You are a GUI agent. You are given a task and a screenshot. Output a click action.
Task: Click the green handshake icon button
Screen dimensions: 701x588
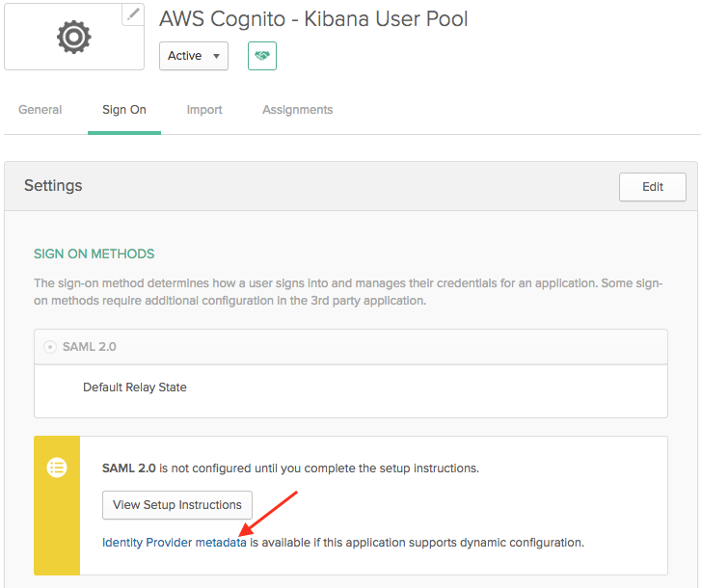pyautogui.click(x=262, y=56)
